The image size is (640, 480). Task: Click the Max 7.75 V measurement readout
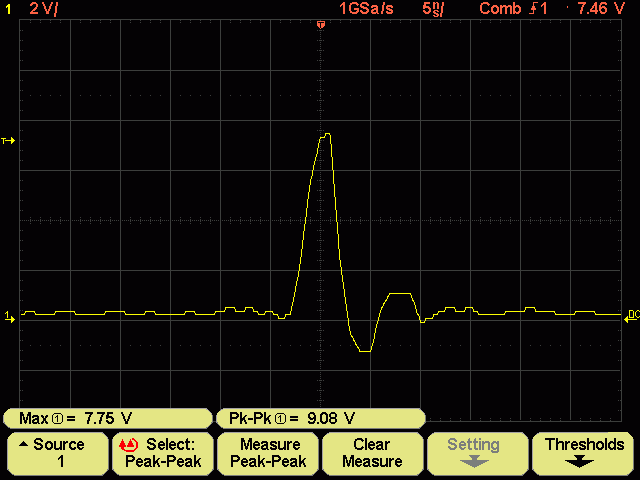(108, 418)
